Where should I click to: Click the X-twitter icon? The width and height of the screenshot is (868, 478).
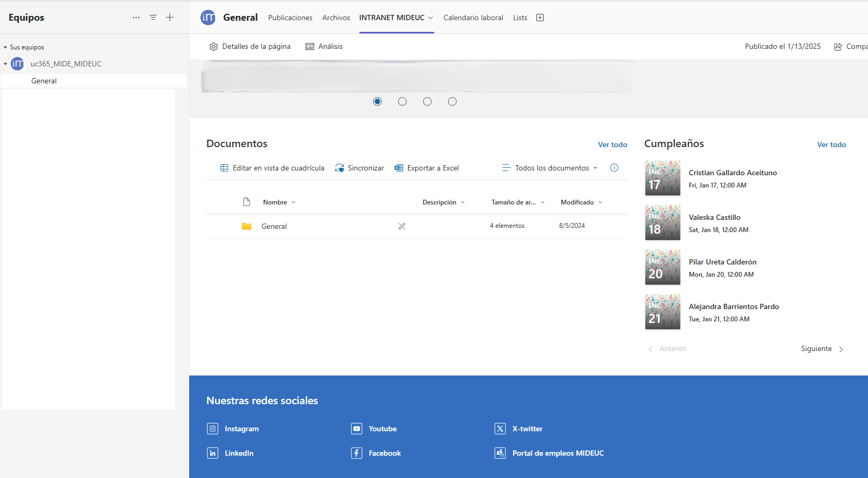[x=500, y=429]
